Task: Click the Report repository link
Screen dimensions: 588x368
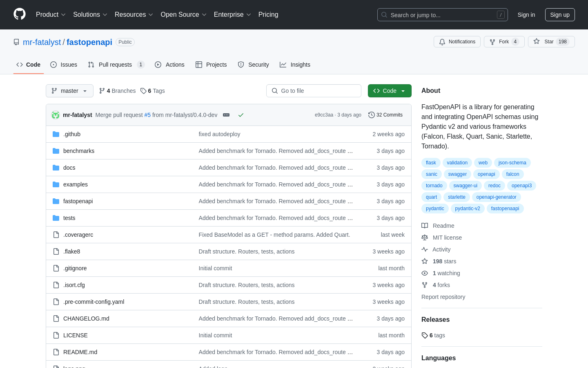Action: (443, 297)
